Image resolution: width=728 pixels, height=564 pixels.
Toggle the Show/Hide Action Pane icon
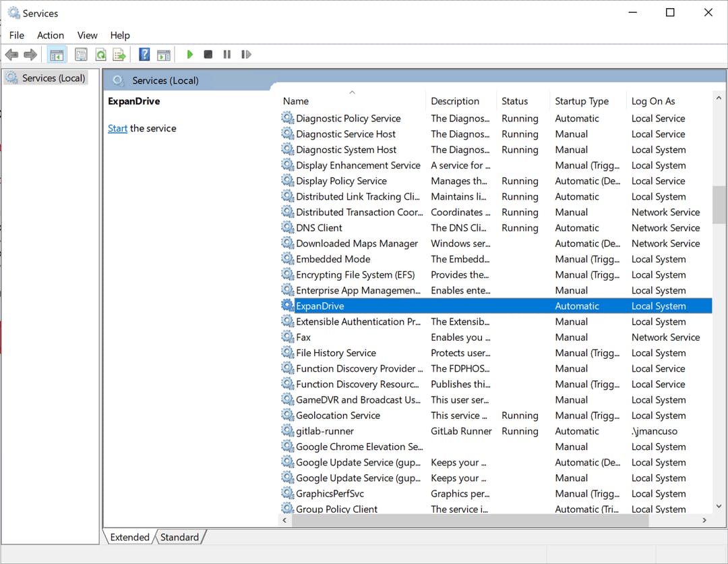click(163, 55)
